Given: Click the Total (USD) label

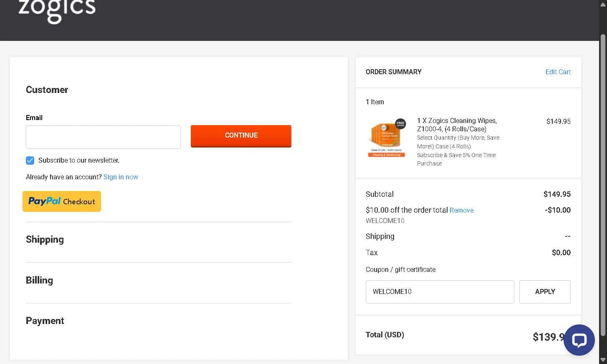Looking at the screenshot, I should coord(385,335).
